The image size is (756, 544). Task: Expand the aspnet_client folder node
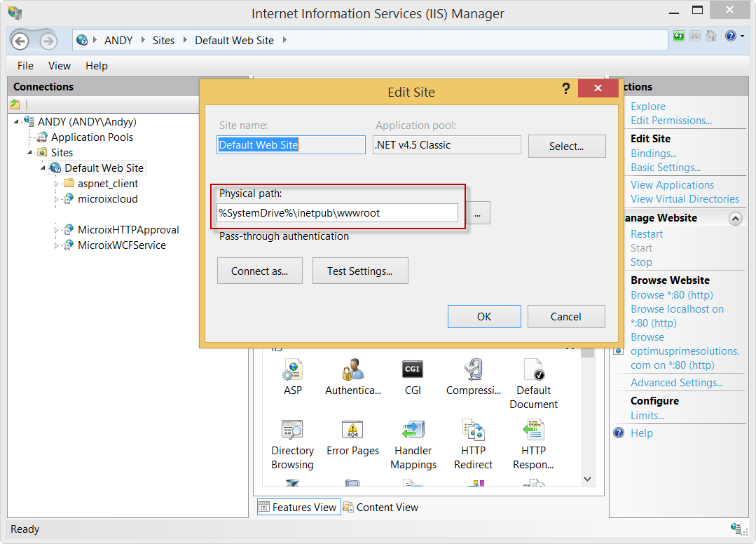click(x=57, y=184)
